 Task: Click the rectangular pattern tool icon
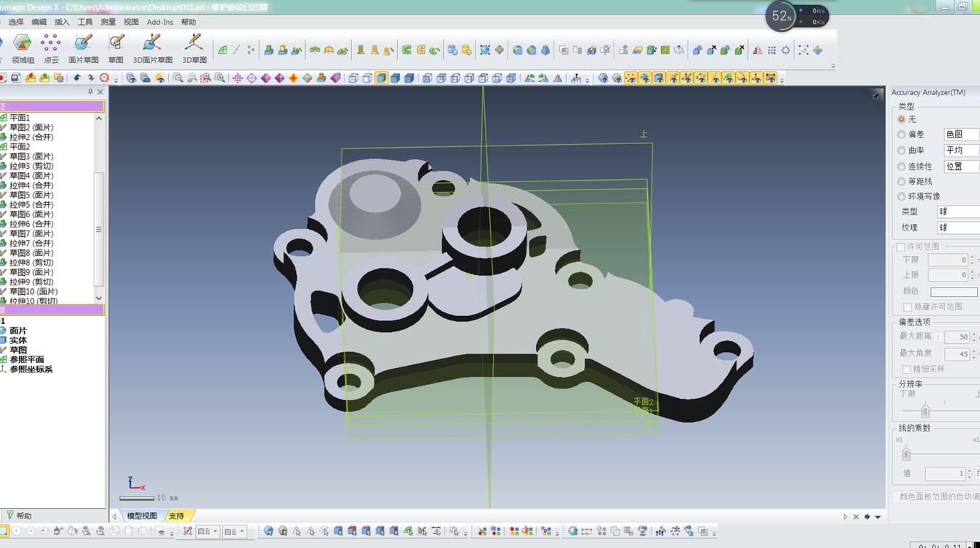point(772,50)
